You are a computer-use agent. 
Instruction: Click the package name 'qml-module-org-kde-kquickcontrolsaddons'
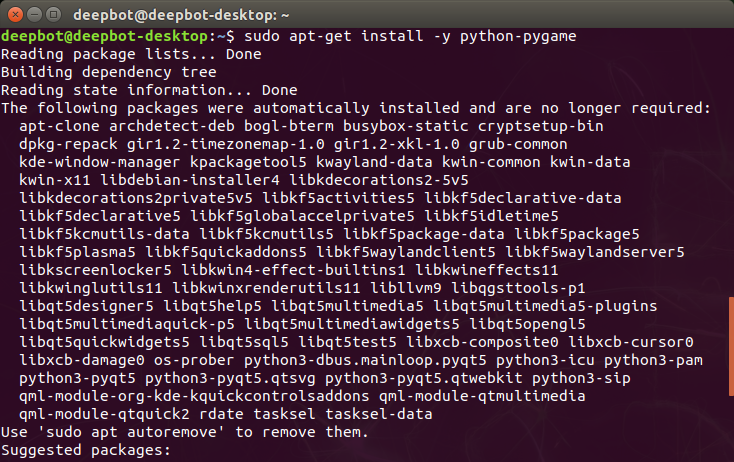pyautogui.click(x=194, y=396)
